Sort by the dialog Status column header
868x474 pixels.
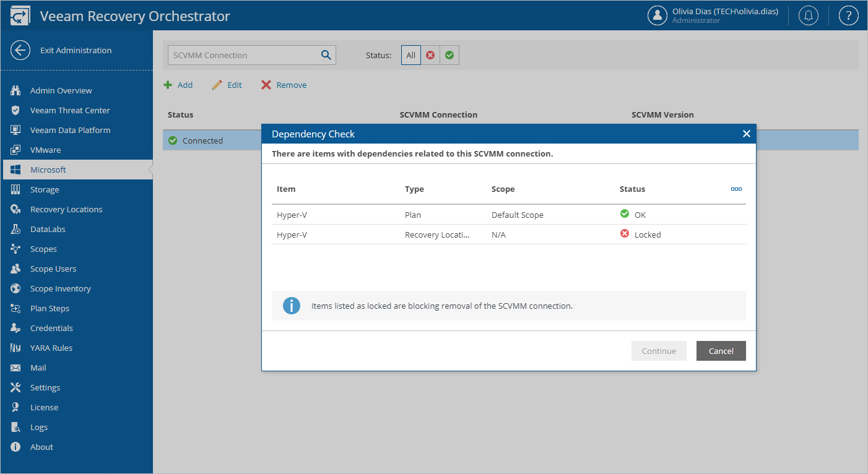click(632, 189)
